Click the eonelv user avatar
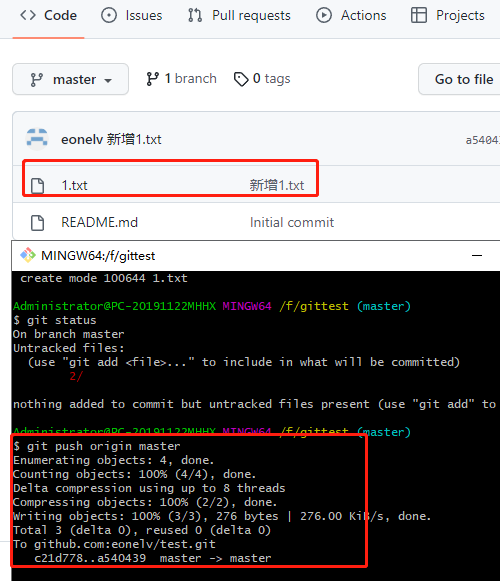500x581 pixels. click(x=37, y=139)
